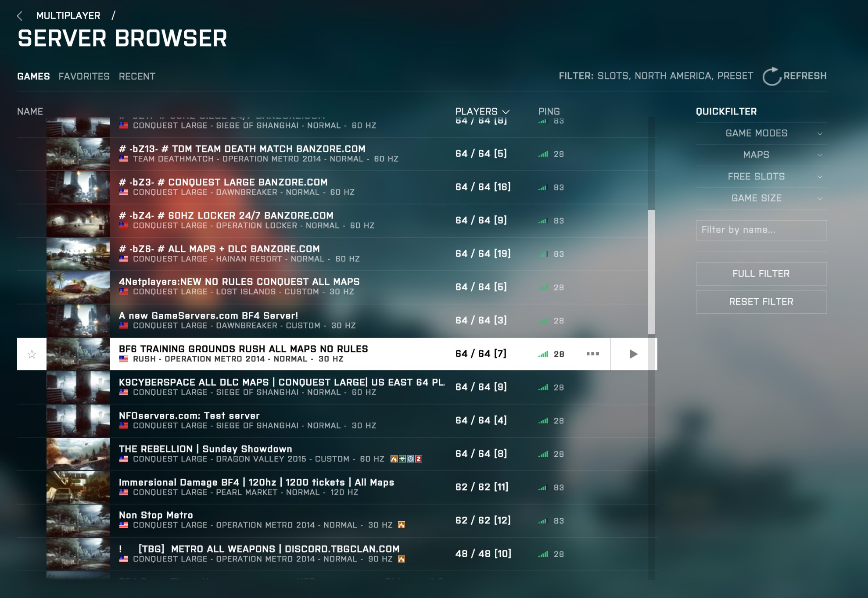Favorite the BF6 Training Grounds server star
868x598 pixels.
pos(32,354)
